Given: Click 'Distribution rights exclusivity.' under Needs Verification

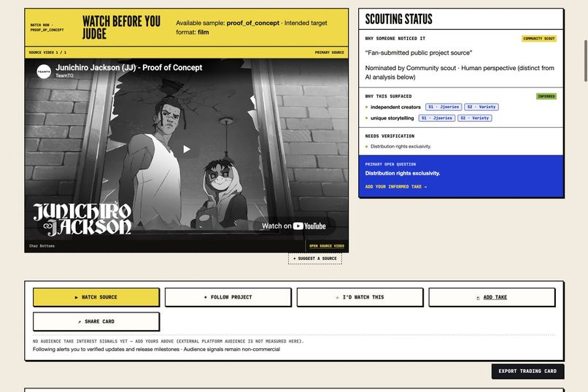Looking at the screenshot, I should [x=401, y=146].
